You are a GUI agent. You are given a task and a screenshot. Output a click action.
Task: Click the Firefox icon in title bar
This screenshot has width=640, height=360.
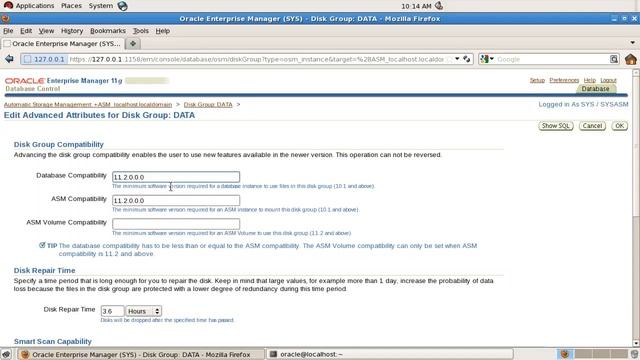[x=5, y=18]
